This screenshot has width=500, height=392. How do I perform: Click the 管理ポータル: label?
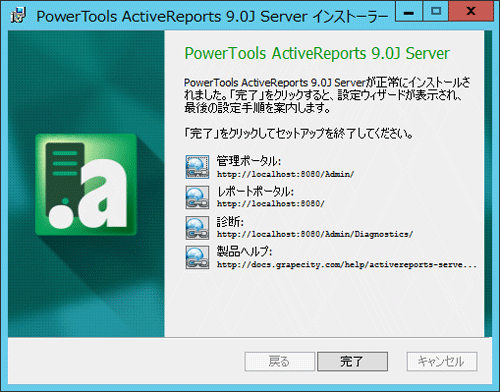[249, 161]
